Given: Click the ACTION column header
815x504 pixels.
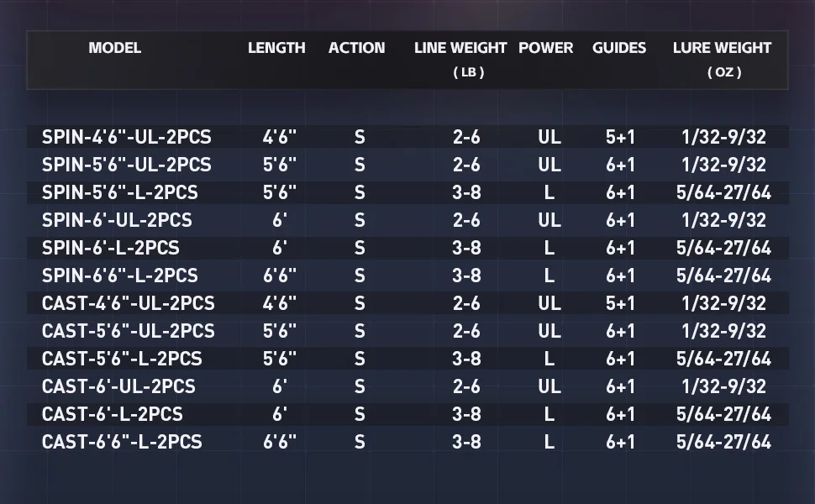Looking at the screenshot, I should [x=356, y=48].
